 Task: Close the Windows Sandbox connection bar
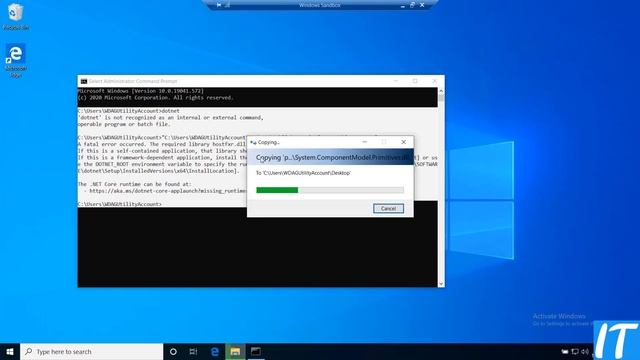point(422,5)
